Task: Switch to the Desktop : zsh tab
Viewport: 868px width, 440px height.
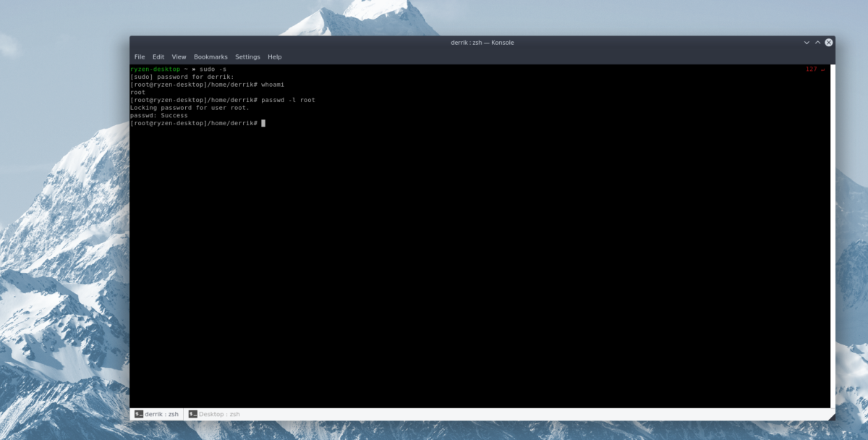Action: click(213, 414)
